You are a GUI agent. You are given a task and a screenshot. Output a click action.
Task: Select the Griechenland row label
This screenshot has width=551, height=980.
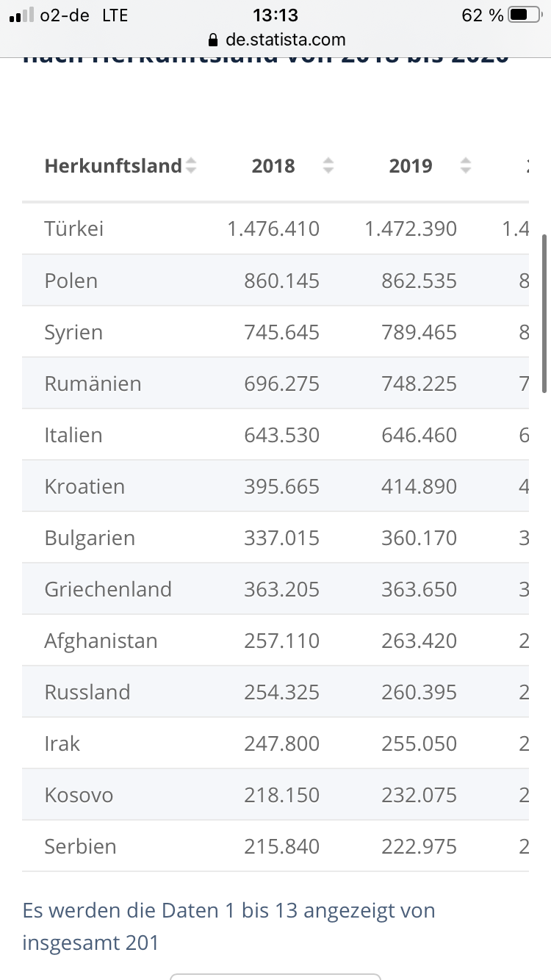click(x=108, y=589)
